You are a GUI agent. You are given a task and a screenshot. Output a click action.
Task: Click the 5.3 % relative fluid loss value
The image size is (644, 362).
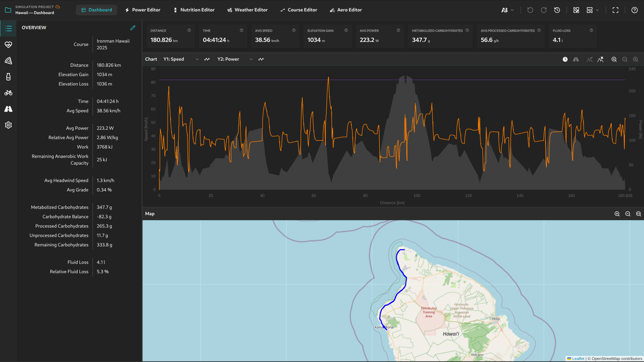[x=103, y=272]
